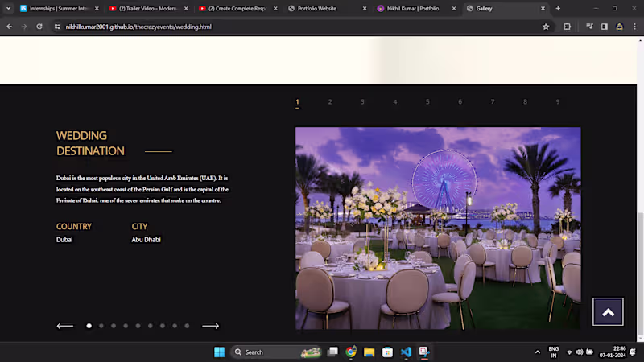Select the ninth carousel dot

click(187, 326)
